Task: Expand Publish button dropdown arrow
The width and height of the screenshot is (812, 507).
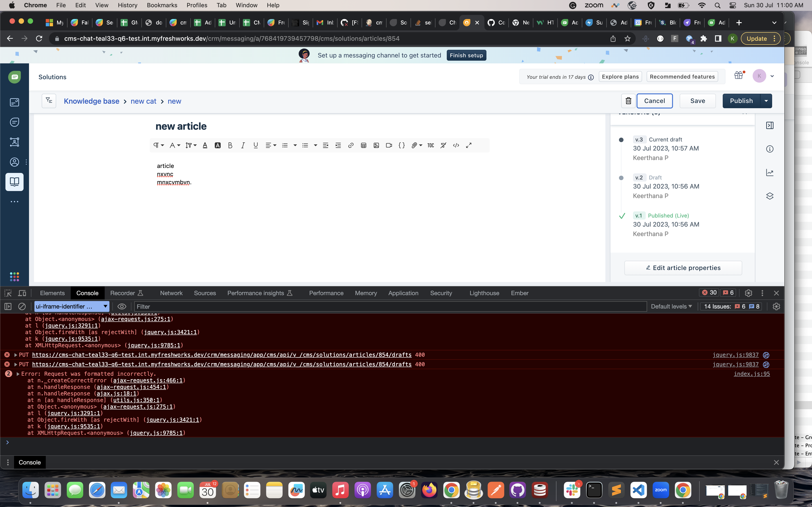Action: tap(766, 101)
